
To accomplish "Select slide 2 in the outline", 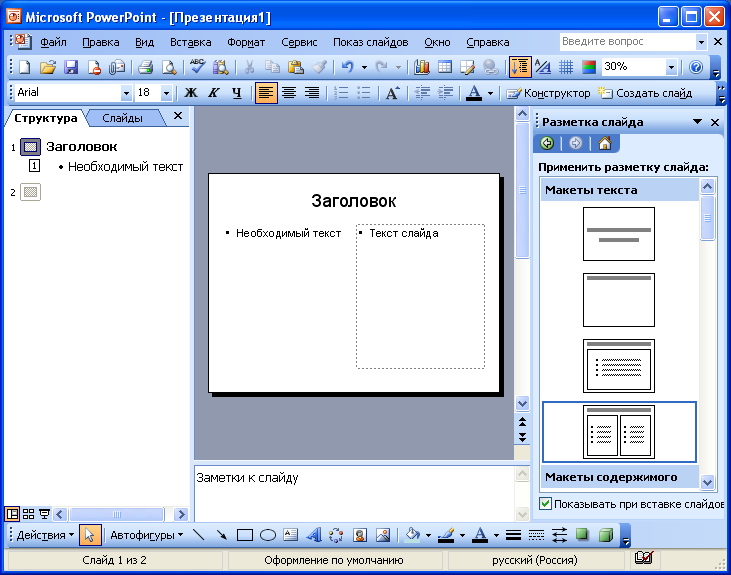I will pyautogui.click(x=30, y=192).
